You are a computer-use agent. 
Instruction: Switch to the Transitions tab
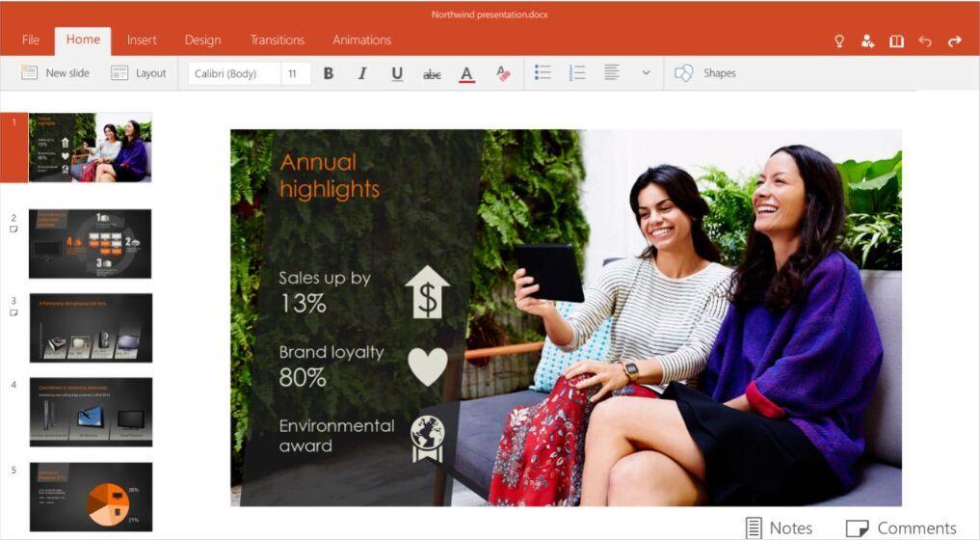point(277,41)
